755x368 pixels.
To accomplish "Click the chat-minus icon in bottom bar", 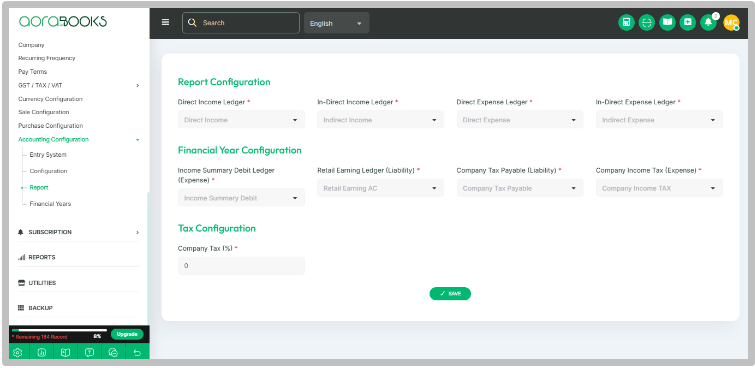I will click(113, 352).
